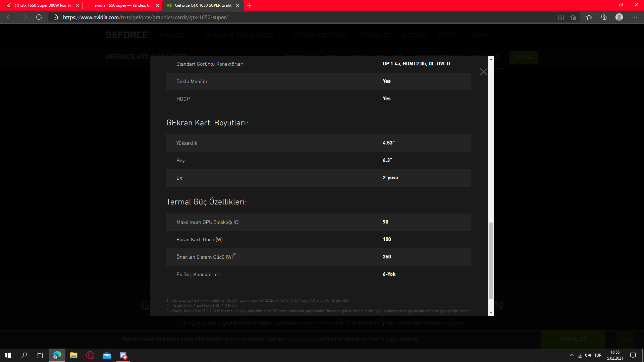Click the browser forward arrow

24,17
